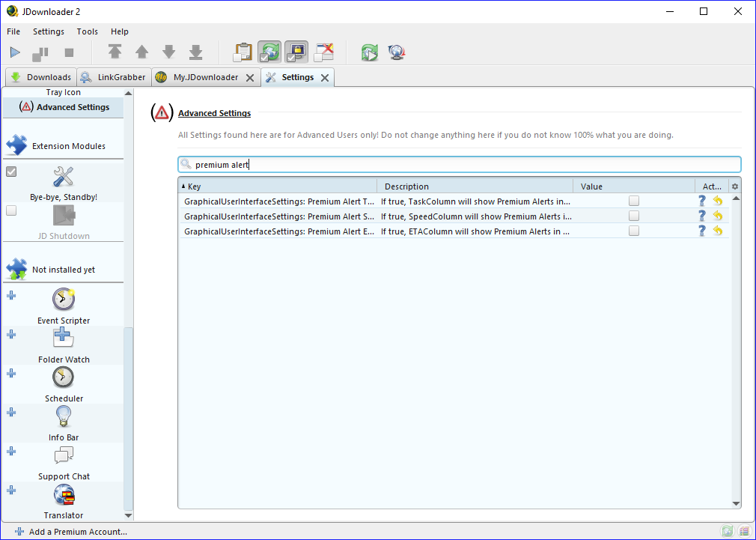Click Act... column header

[x=712, y=186]
